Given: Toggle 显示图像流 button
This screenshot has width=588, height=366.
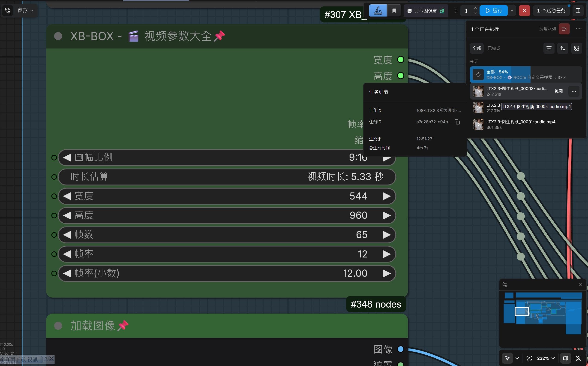Looking at the screenshot, I should pos(426,11).
